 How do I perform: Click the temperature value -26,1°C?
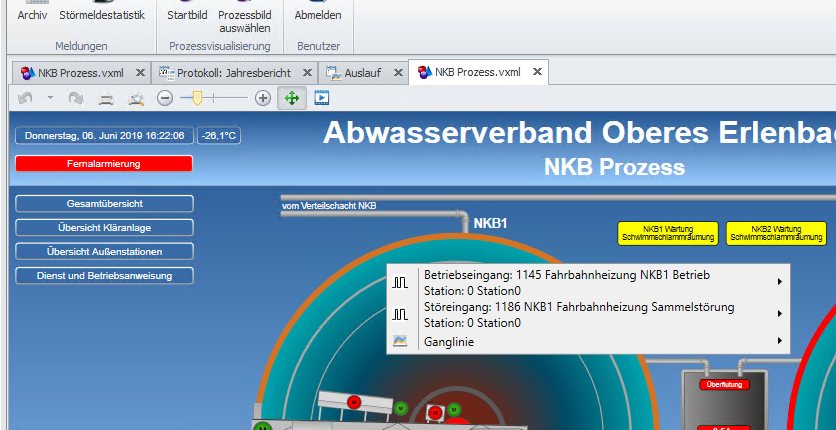tap(219, 136)
